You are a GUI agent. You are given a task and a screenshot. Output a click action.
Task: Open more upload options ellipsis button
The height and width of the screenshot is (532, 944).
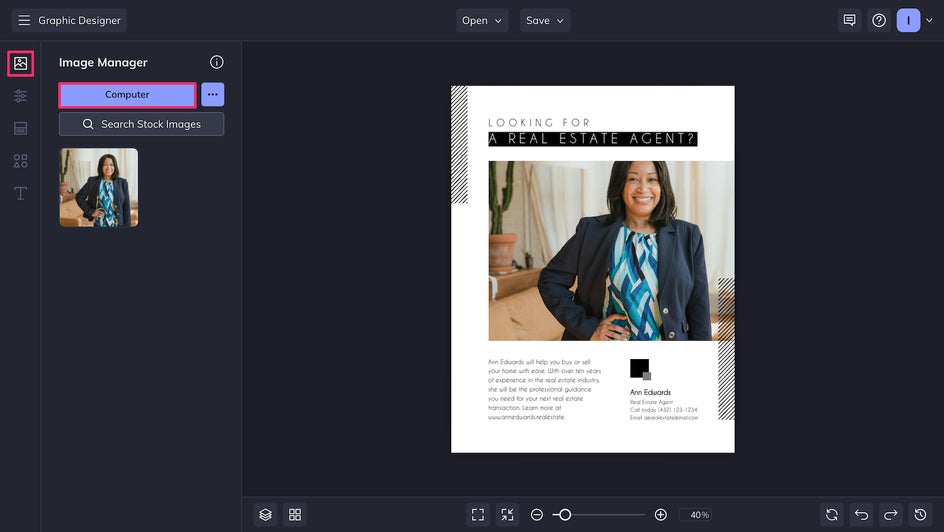click(x=213, y=94)
